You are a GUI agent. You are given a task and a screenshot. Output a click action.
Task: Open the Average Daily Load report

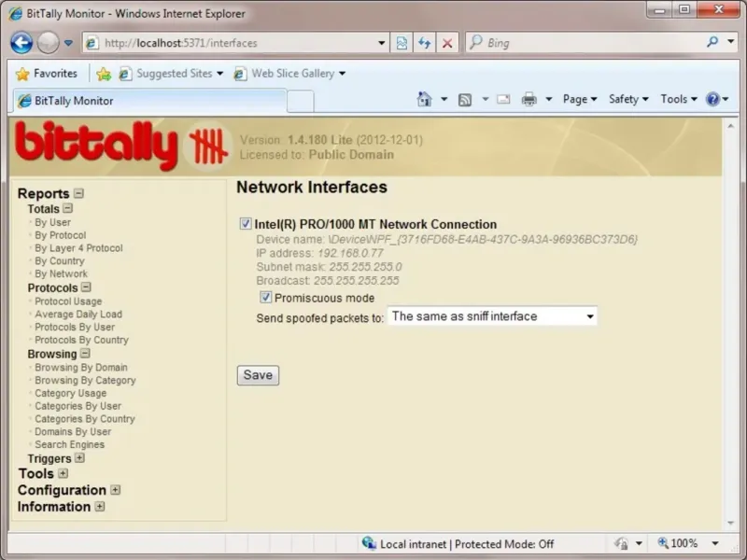[78, 315]
